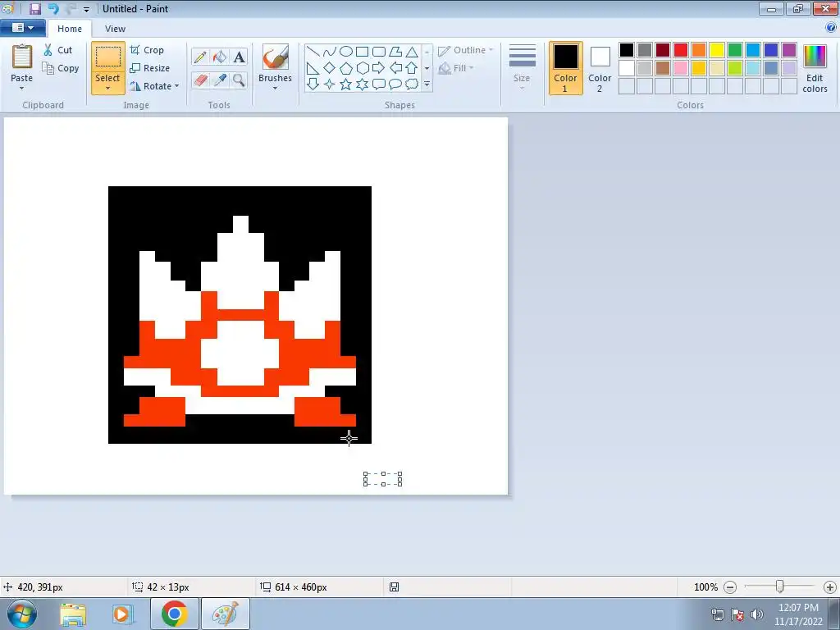Select the Text tool
The width and height of the screenshot is (840, 630).
239,57
